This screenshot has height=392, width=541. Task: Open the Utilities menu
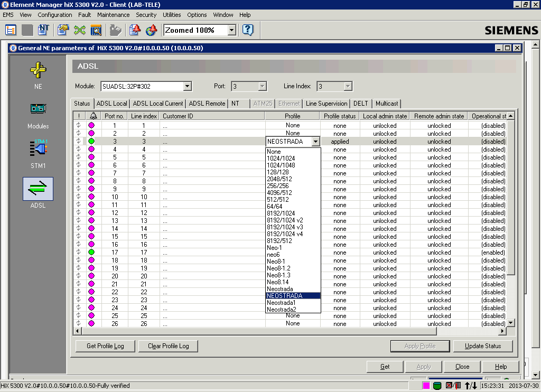[x=172, y=15]
